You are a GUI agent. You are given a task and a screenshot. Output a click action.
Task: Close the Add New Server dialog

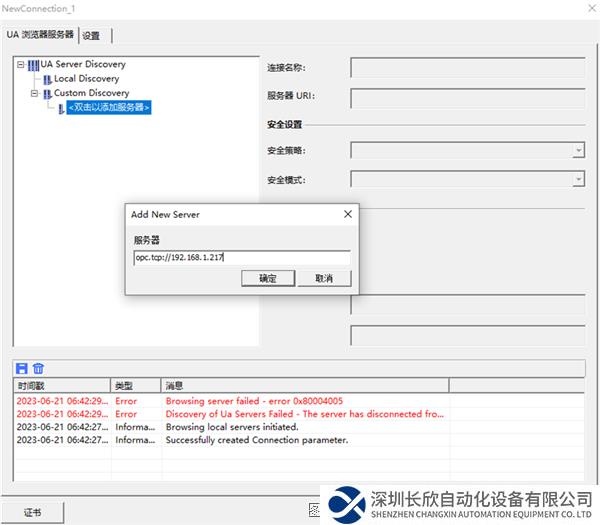click(347, 214)
